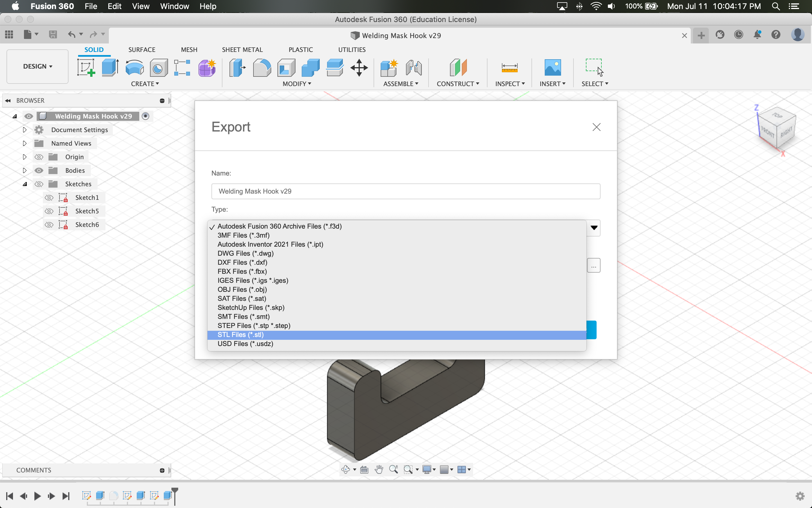Viewport: 812px width, 508px height.
Task: Open the Job Status clock icon
Action: coord(738,35)
